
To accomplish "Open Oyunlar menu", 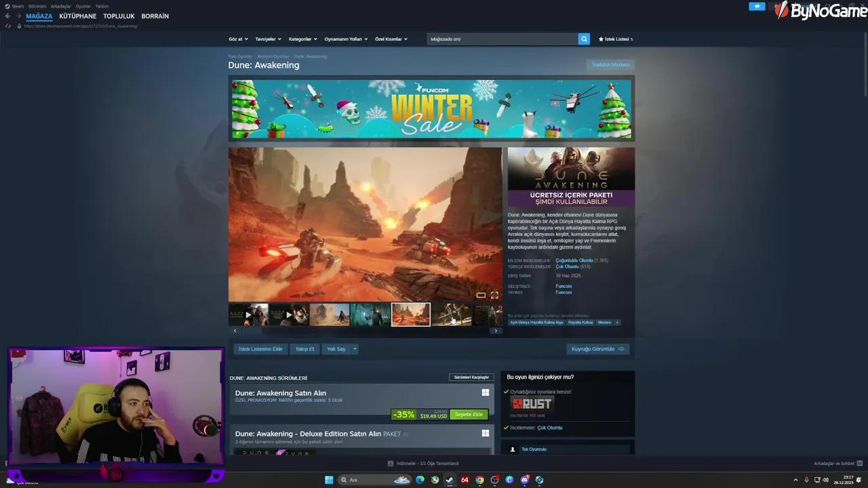I will tap(83, 6).
